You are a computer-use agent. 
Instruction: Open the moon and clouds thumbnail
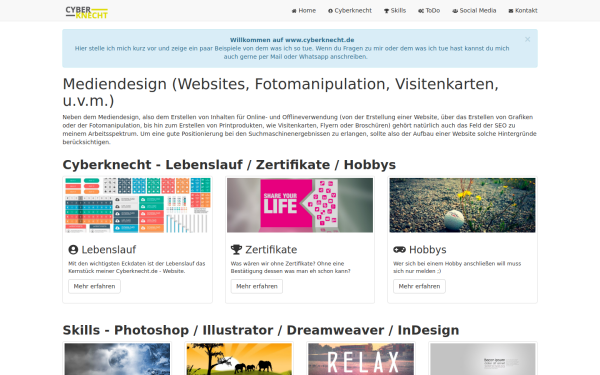[x=117, y=359]
